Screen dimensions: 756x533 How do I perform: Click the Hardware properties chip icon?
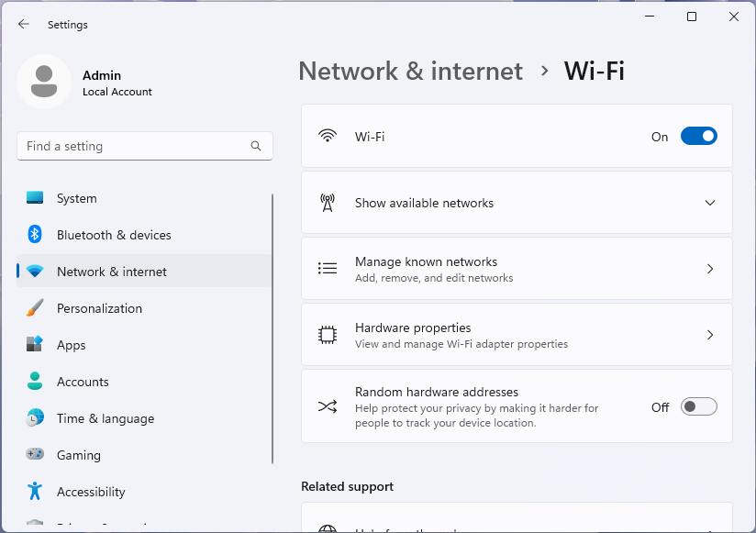pos(328,335)
